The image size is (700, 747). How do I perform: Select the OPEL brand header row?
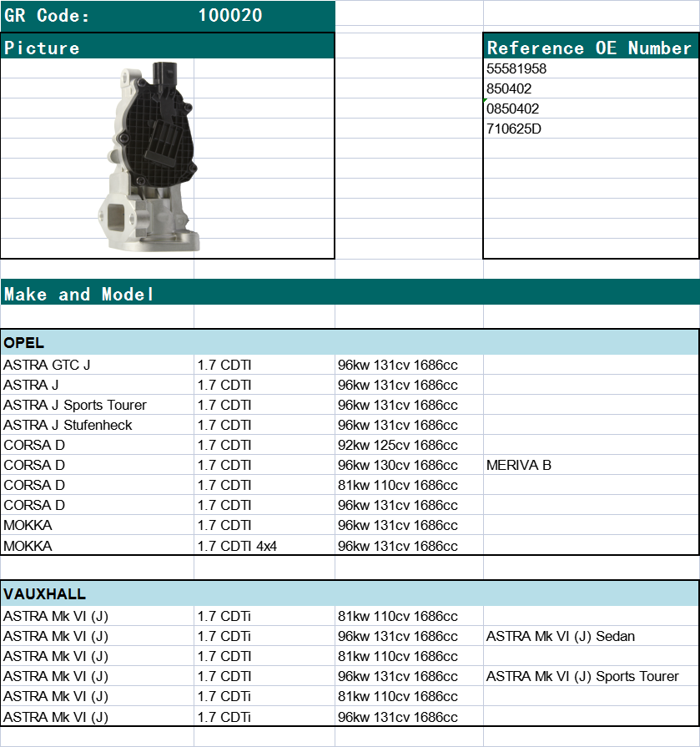(x=350, y=342)
